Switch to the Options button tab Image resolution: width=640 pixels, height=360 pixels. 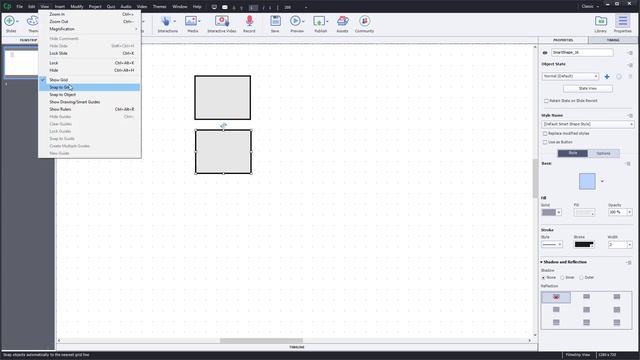603,153
